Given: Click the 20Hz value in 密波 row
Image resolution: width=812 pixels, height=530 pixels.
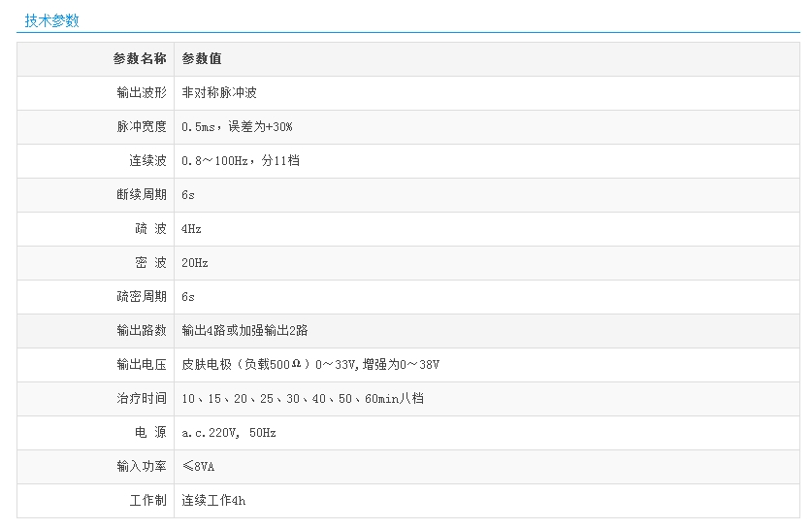Looking at the screenshot, I should tap(195, 263).
